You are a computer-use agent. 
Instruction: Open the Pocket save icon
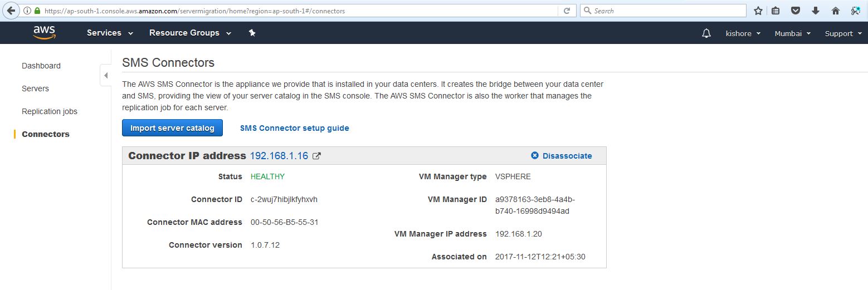tap(796, 11)
